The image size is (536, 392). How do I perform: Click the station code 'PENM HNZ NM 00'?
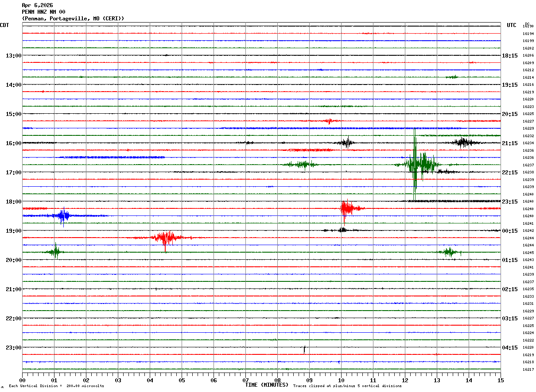tap(43, 12)
